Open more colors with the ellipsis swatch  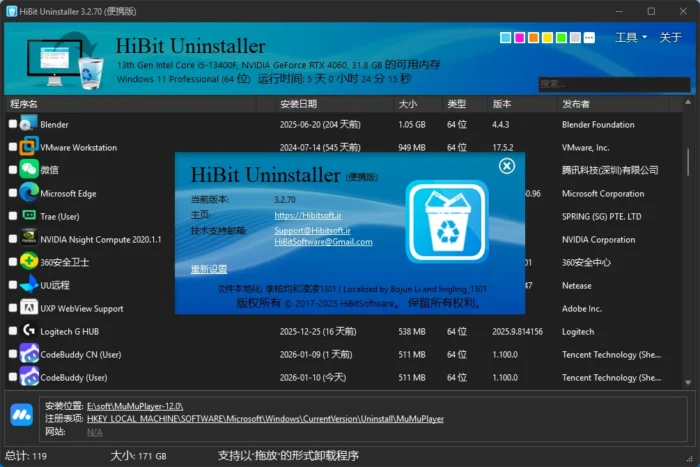[589, 38]
